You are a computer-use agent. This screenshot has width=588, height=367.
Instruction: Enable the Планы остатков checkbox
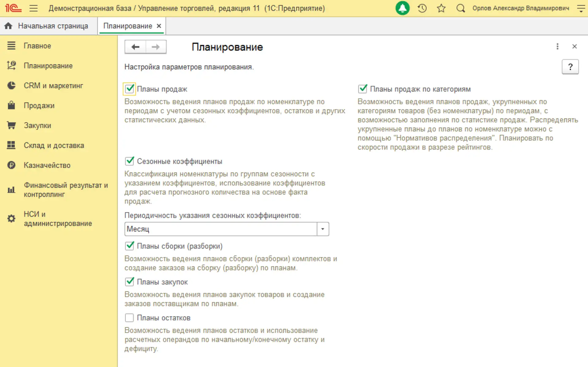point(129,318)
